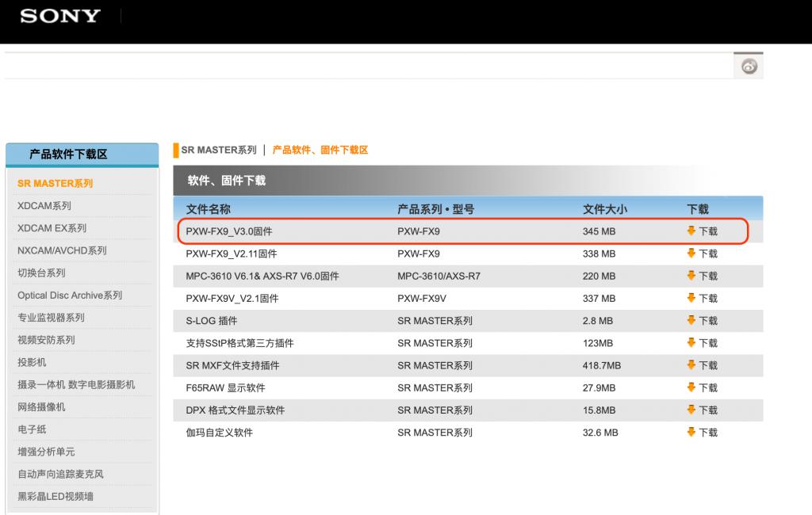Go to NXCAM/AVCHD系列 category
Viewport: 812px width, 515px height.
coord(62,250)
